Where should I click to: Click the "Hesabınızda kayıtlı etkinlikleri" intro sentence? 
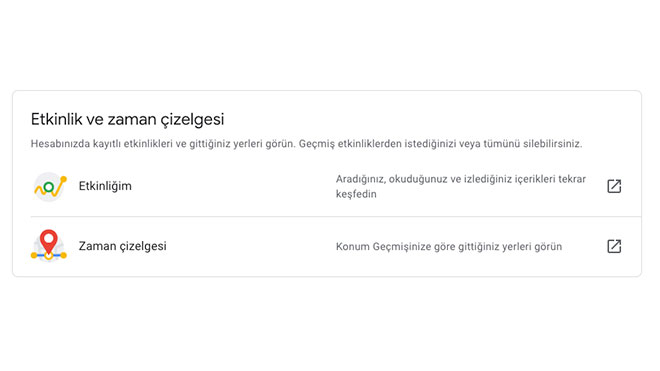pos(163,144)
